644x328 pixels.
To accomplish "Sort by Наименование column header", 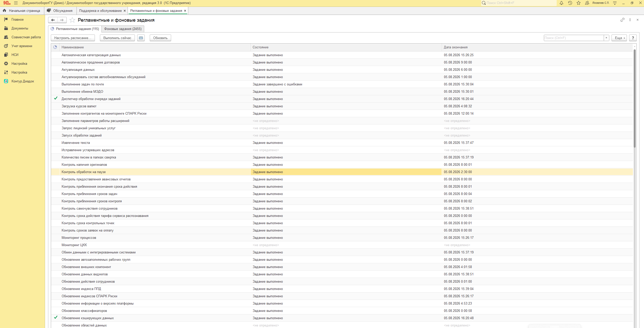I will tap(155, 47).
